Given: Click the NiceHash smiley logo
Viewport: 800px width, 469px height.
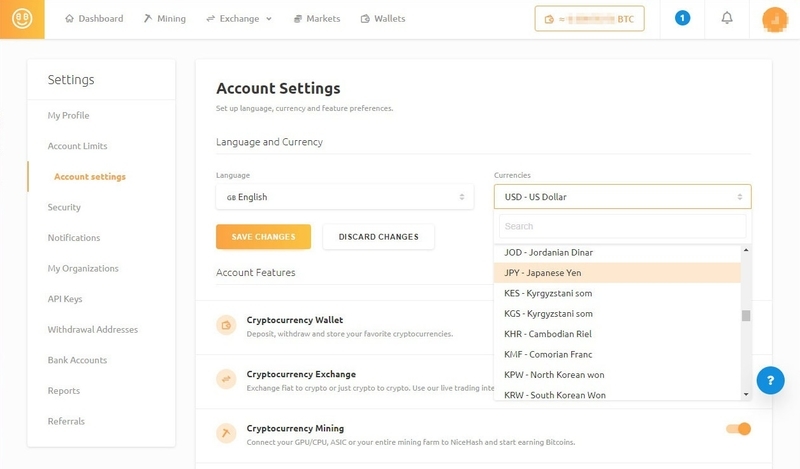Looking at the screenshot, I should click(x=22, y=19).
